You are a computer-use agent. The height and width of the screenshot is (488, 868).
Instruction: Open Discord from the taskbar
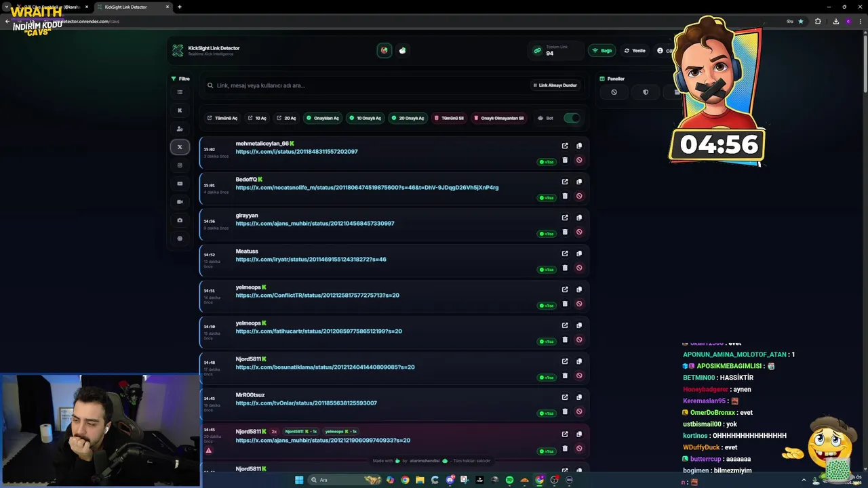[450, 480]
